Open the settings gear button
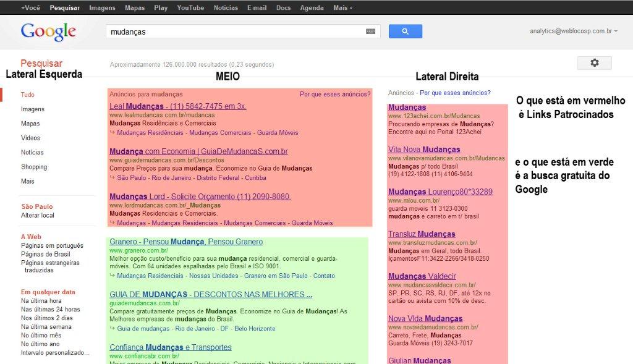 coord(594,63)
